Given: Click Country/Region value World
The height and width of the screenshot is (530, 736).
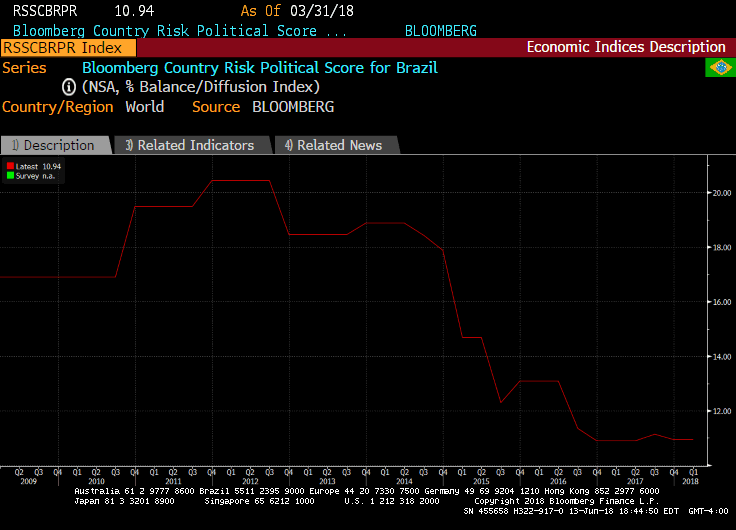Looking at the screenshot, I should pos(145,107).
